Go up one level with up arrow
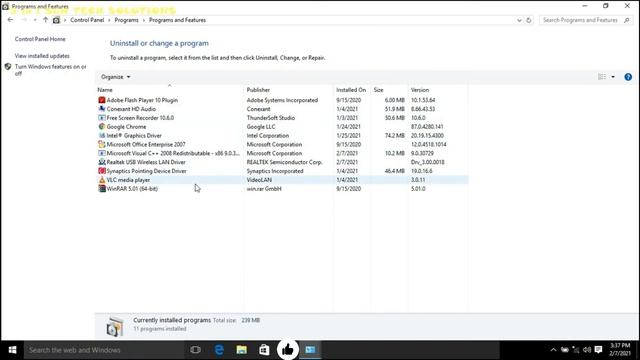Image resolution: width=640 pixels, height=360 pixels. point(45,20)
